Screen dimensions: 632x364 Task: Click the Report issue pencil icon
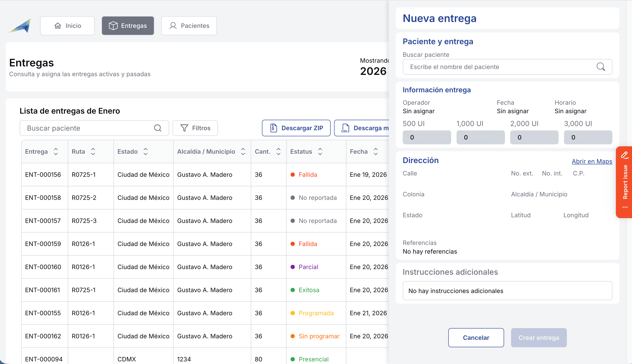click(625, 155)
